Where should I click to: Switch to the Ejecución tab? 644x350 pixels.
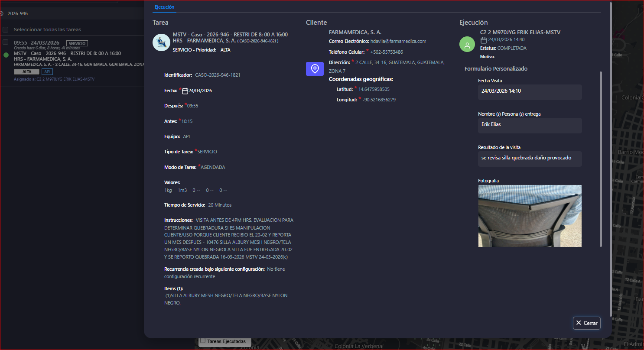click(x=164, y=7)
